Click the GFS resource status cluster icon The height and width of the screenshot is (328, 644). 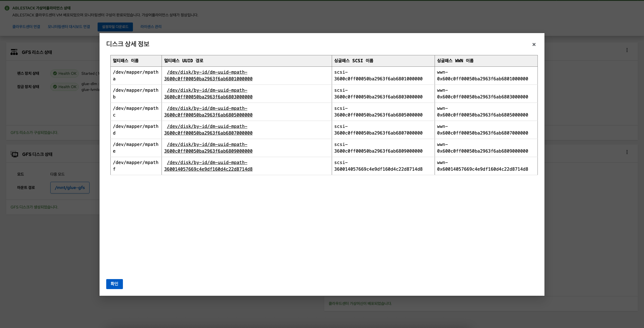click(x=14, y=52)
